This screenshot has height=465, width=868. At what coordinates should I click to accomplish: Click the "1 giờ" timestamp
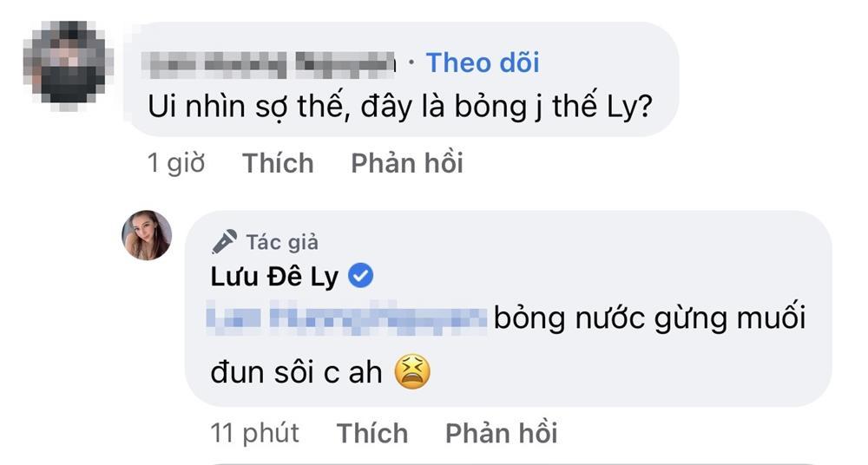click(176, 163)
